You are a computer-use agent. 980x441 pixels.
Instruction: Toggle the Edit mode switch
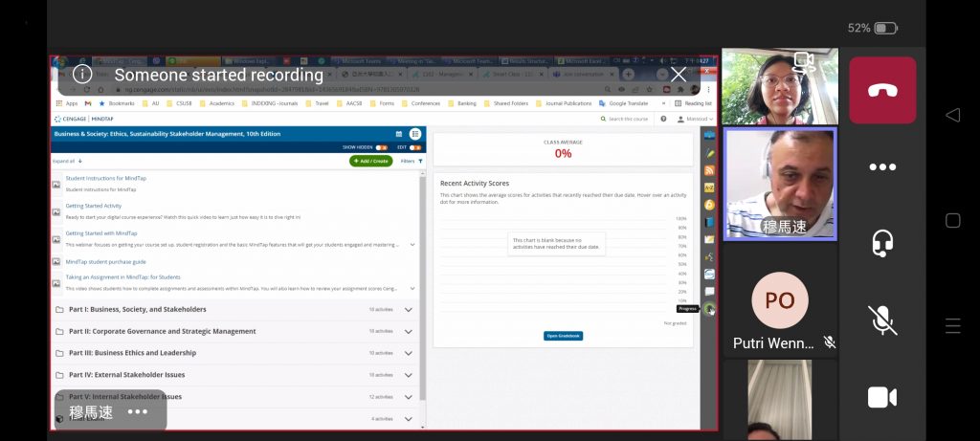click(x=415, y=147)
